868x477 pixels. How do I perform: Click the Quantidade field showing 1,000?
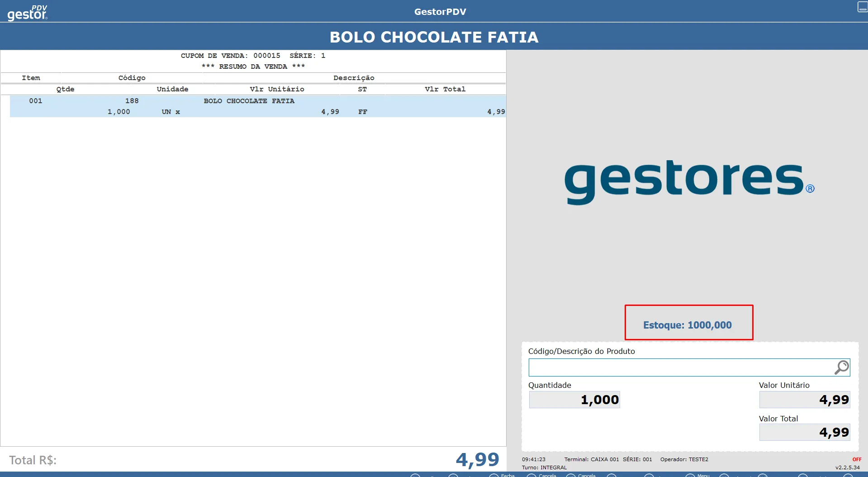(574, 400)
